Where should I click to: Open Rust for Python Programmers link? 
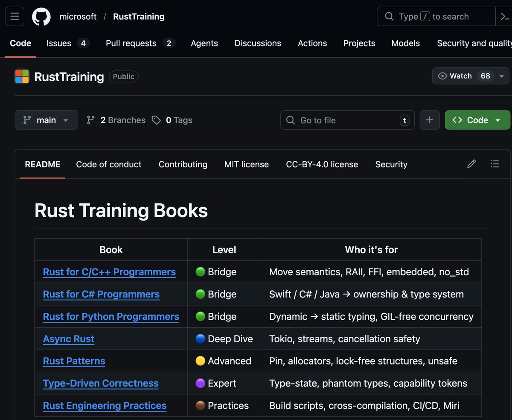tap(111, 316)
